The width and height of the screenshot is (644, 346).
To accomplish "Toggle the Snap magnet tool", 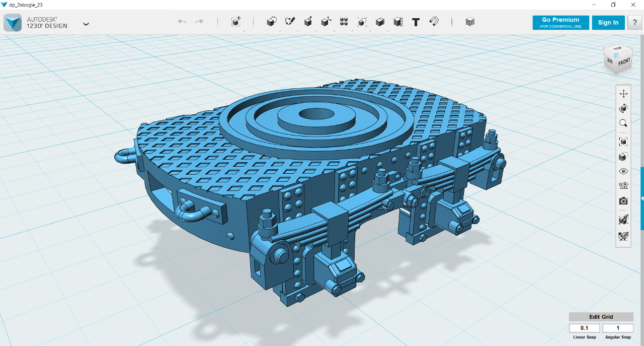I will pyautogui.click(x=434, y=22).
